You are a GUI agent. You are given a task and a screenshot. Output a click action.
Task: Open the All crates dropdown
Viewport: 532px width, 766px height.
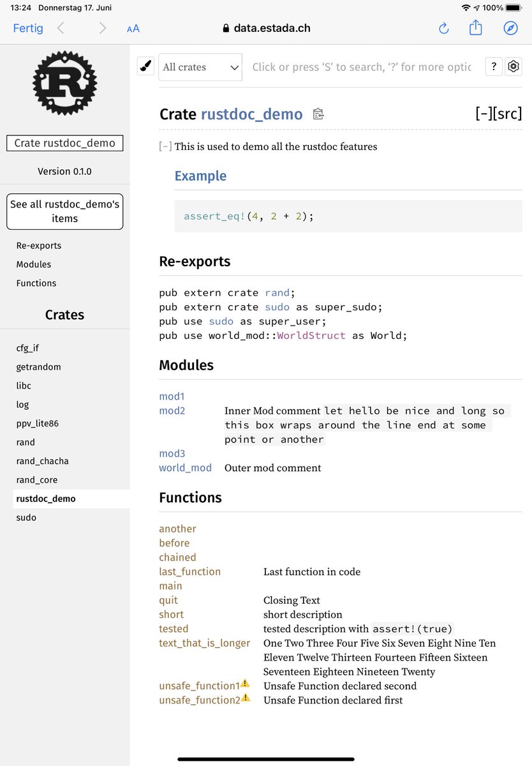(x=200, y=67)
